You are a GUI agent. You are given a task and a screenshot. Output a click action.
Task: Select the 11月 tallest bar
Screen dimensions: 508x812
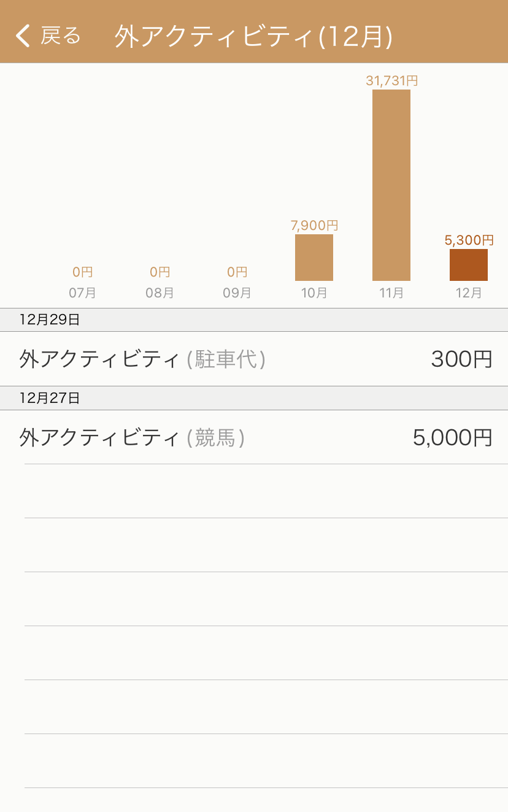(391, 185)
